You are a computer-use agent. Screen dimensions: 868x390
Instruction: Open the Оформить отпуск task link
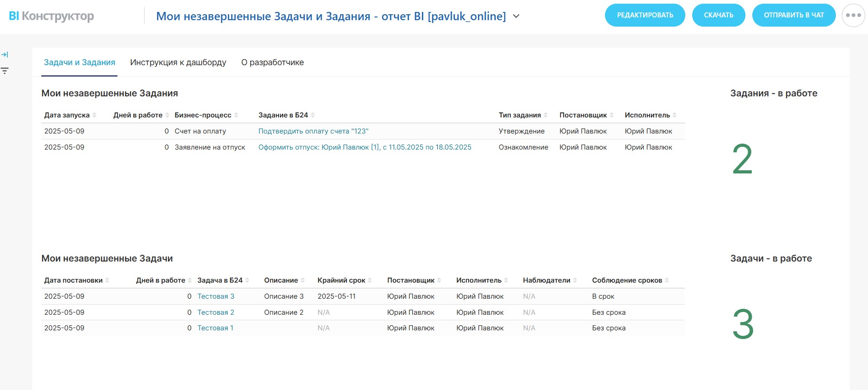point(364,147)
